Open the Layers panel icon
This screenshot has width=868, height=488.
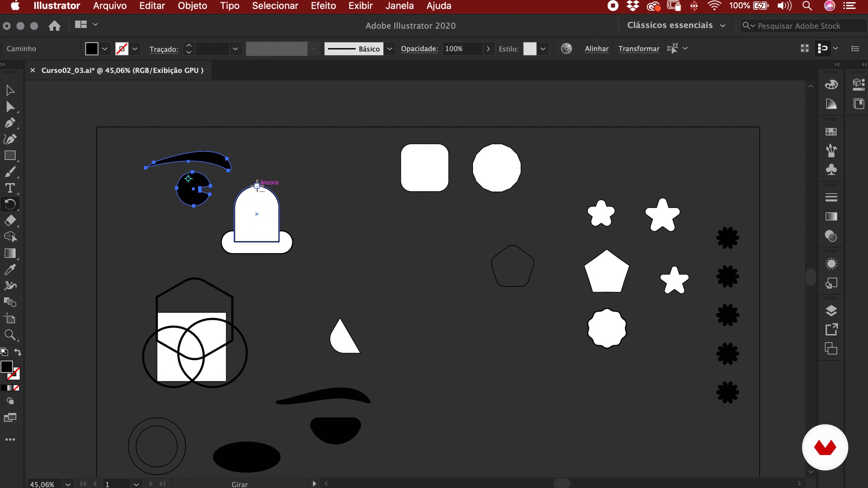tap(831, 310)
